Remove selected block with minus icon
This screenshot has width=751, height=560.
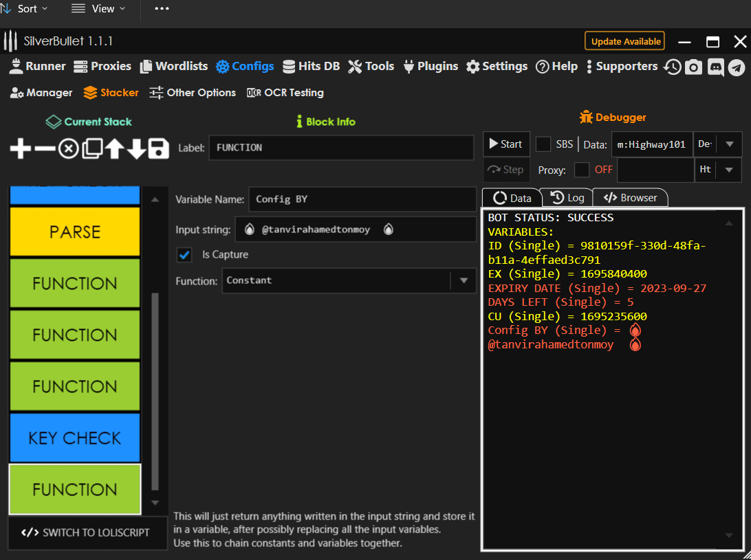tap(44, 148)
